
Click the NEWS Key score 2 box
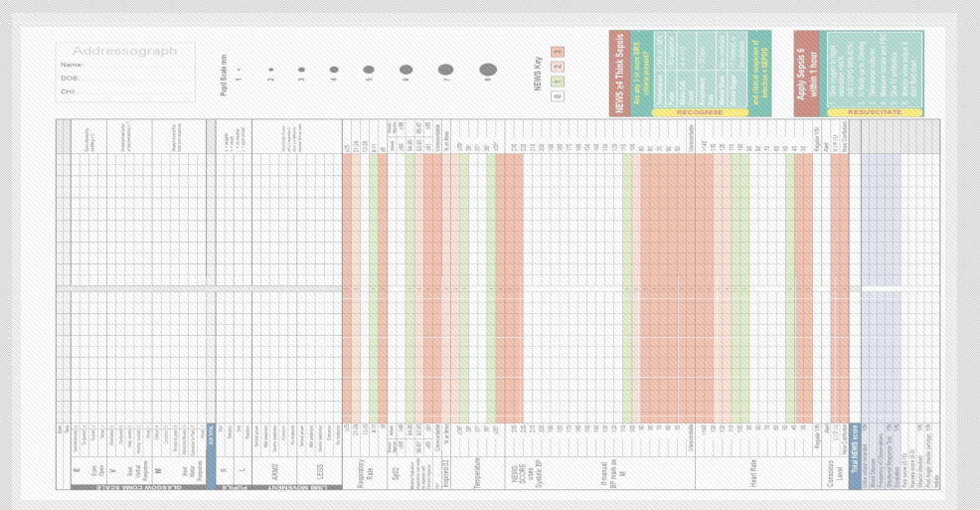pos(558,66)
